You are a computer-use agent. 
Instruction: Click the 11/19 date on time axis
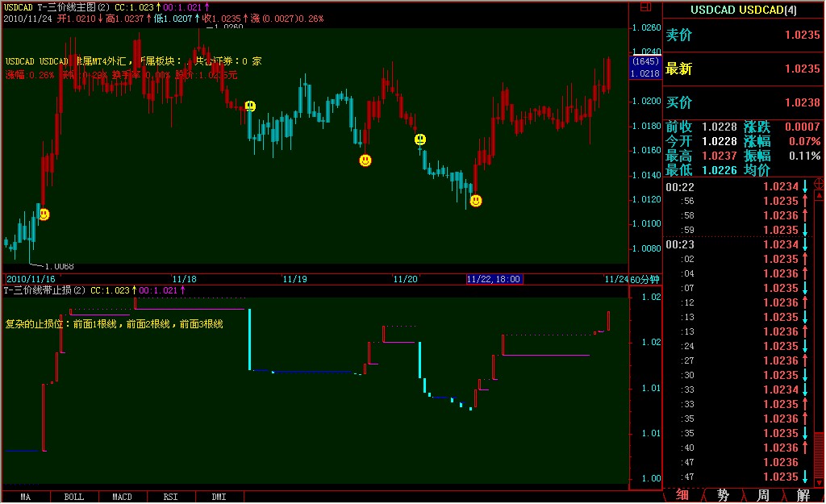point(295,279)
